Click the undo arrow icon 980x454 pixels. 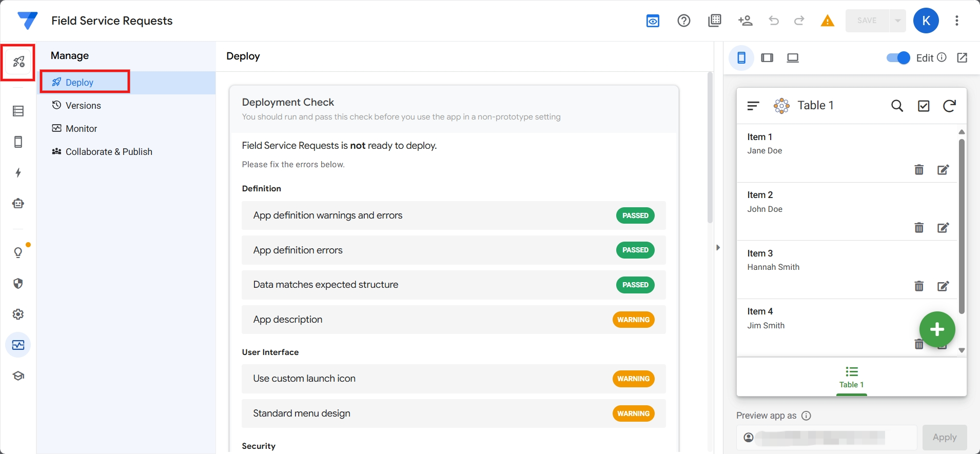click(x=774, y=21)
